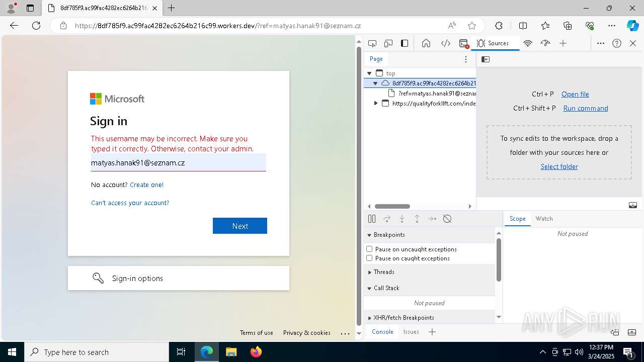
Task: Open DevTools customize and control menu
Action: pos(601,43)
